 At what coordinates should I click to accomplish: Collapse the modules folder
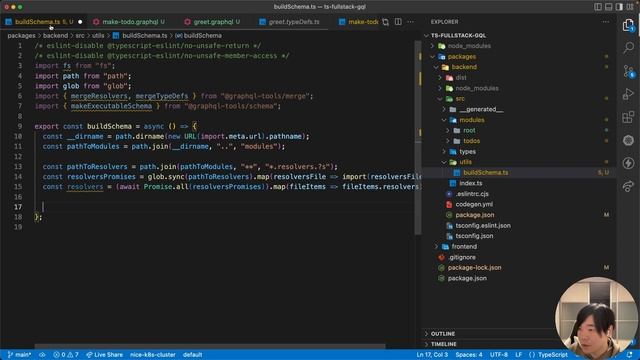point(471,120)
